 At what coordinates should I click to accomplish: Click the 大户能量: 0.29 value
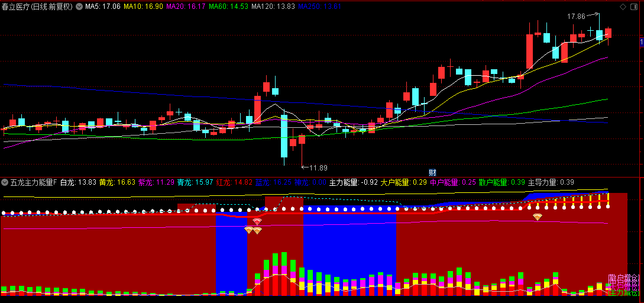coord(403,182)
